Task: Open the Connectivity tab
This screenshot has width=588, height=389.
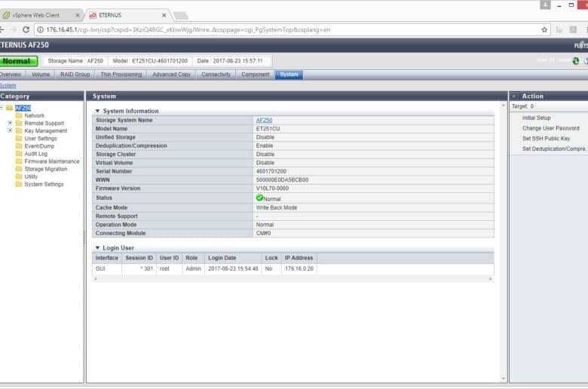Action: pyautogui.click(x=216, y=75)
